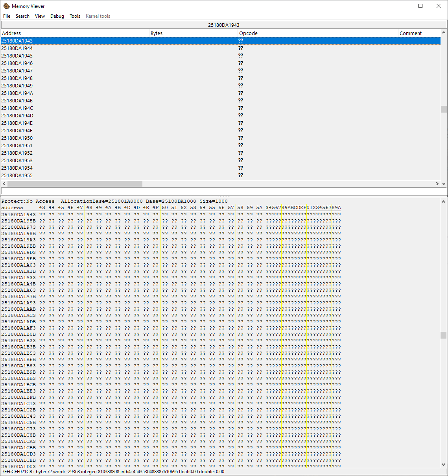Open the Search menu

coord(22,16)
